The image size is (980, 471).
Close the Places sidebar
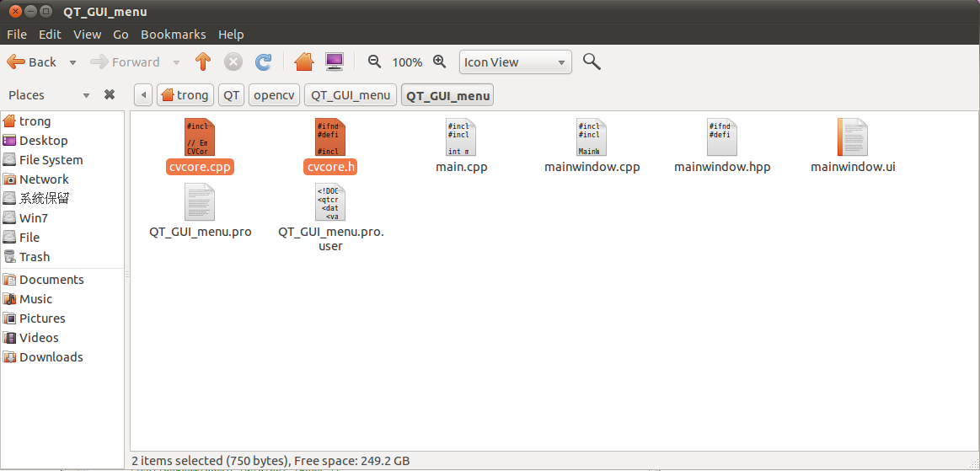click(x=110, y=94)
